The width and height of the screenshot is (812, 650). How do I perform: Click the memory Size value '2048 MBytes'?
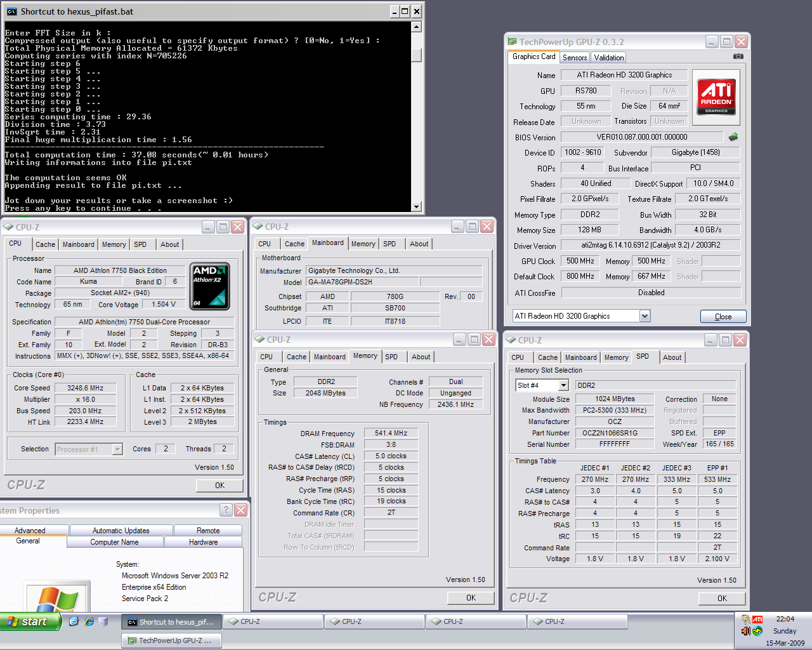tap(325, 393)
